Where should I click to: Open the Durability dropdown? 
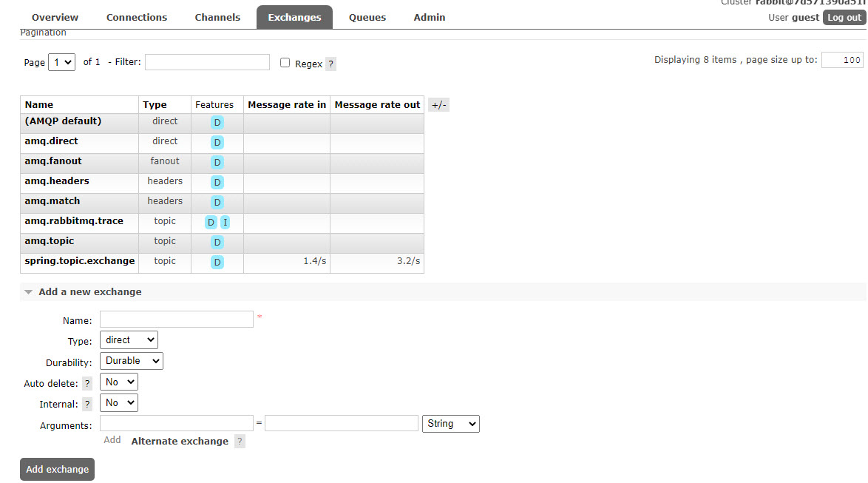click(x=131, y=361)
